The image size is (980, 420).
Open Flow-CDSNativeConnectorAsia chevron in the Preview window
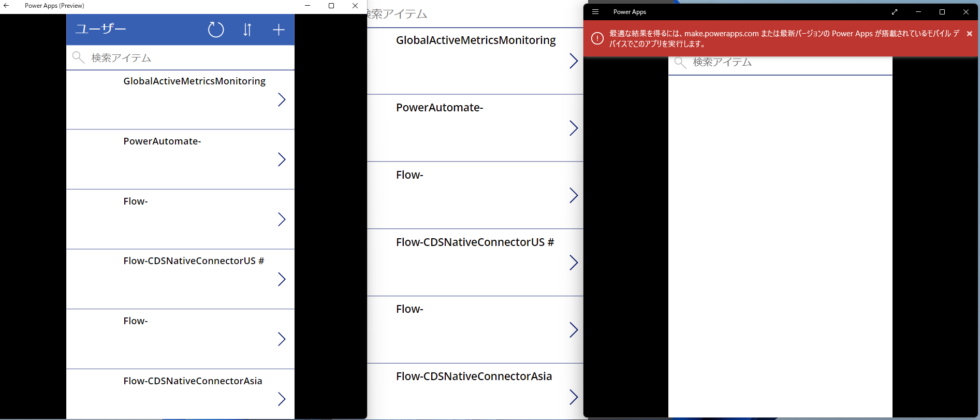[282, 399]
